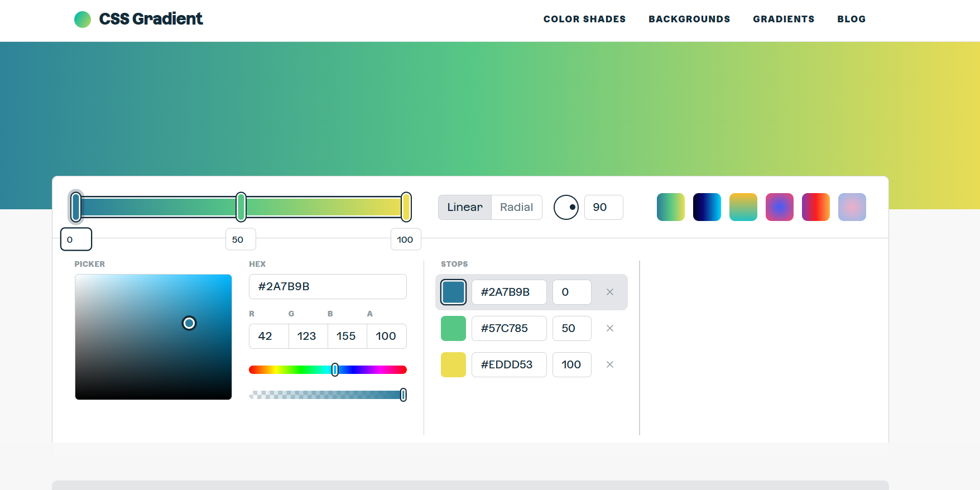The width and height of the screenshot is (980, 490).
Task: Choose the dark navy-blue preset gradient
Action: [707, 207]
